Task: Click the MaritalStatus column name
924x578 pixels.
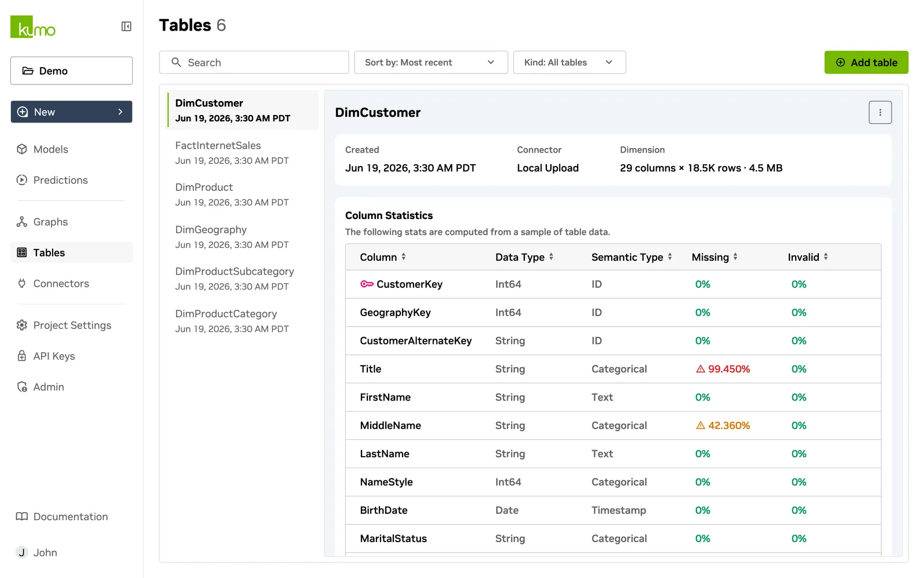Action: (x=393, y=539)
